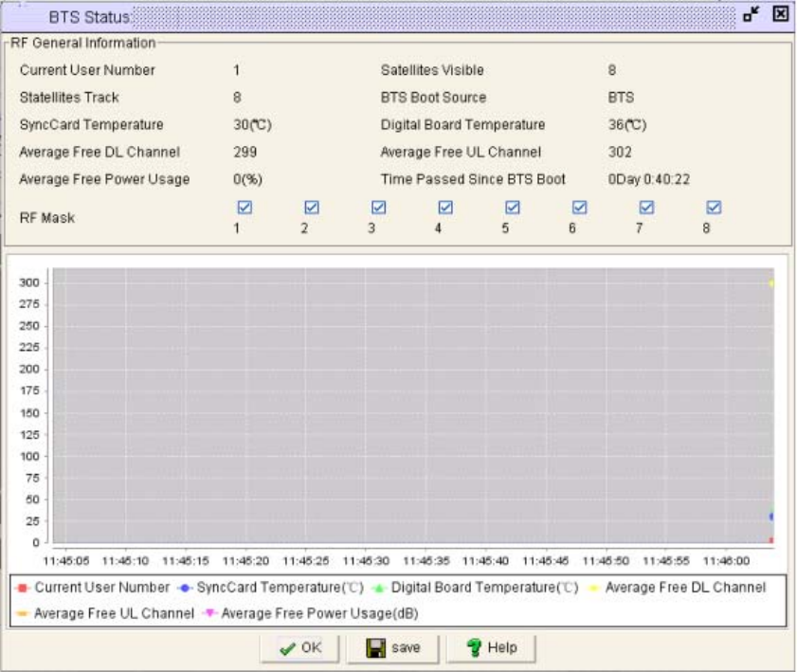Toggle RF Mask checkbox 4
This screenshot has width=797, height=672.
coord(445,208)
